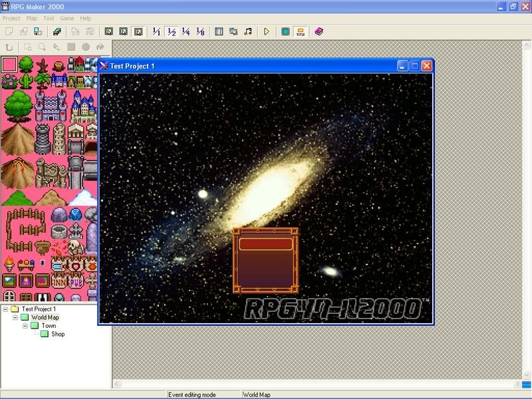Screen dimensions: 532x399
Task: Set map zoom scale to 1/1
Action: coord(156,31)
